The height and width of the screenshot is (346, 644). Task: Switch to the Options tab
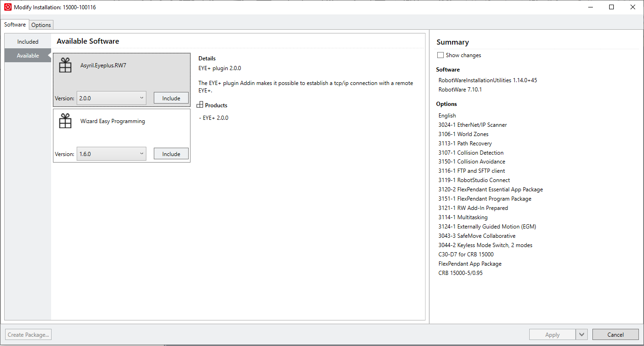point(41,25)
